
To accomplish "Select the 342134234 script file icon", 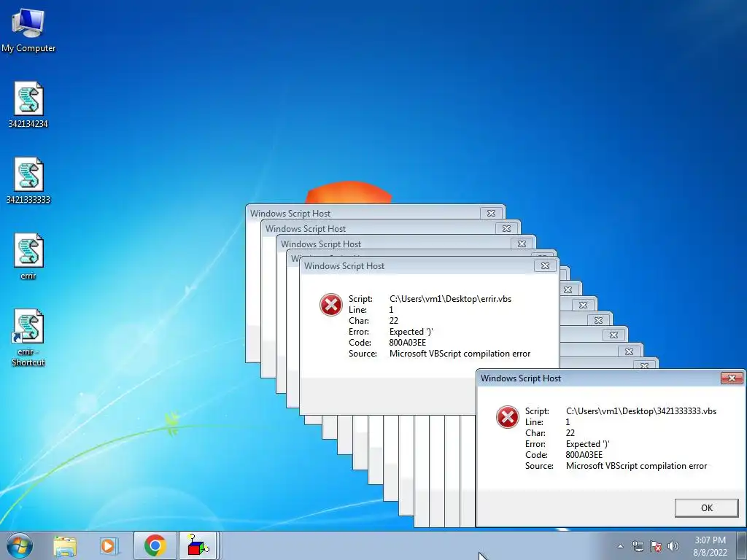I will click(x=28, y=105).
